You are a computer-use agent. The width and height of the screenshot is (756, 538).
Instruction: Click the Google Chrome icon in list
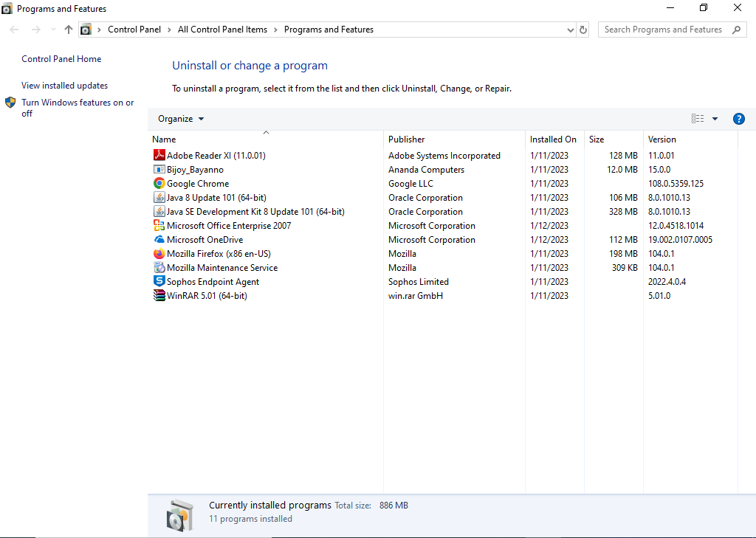click(x=159, y=183)
